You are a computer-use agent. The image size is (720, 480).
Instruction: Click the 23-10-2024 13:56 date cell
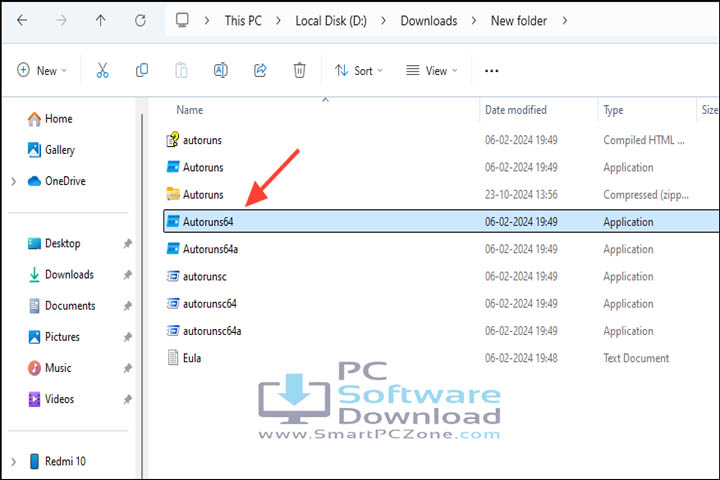point(521,195)
